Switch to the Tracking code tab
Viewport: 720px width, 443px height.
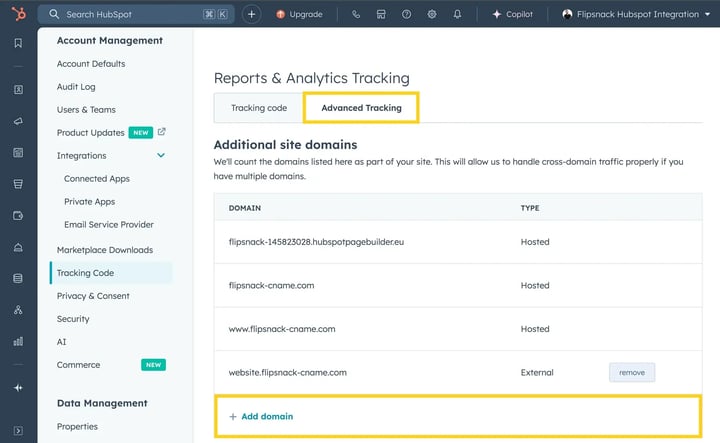(x=259, y=108)
